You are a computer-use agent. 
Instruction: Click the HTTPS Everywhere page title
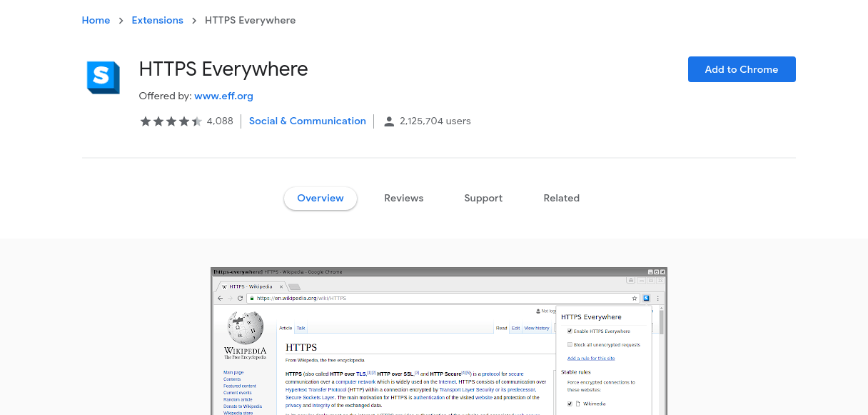tap(223, 69)
